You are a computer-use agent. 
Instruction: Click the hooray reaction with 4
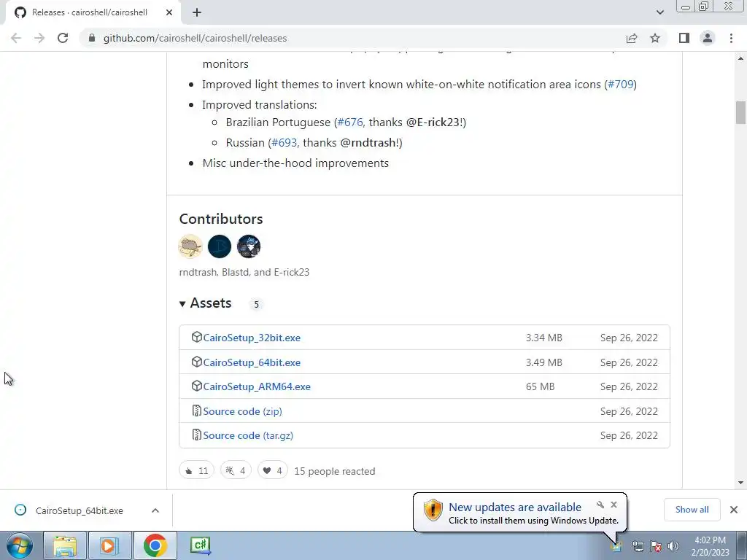(236, 471)
